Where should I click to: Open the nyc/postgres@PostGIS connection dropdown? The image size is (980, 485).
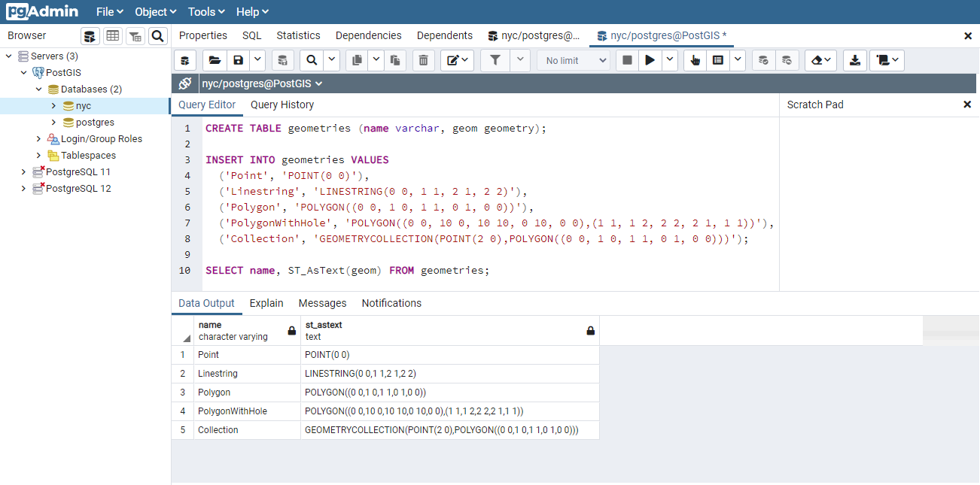click(262, 83)
